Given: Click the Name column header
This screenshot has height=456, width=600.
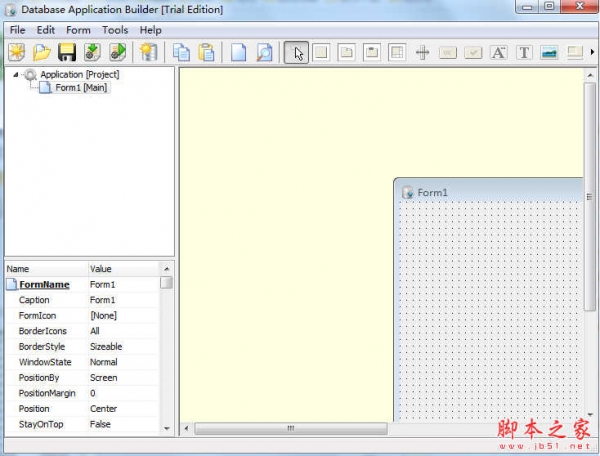Looking at the screenshot, I should [46, 269].
